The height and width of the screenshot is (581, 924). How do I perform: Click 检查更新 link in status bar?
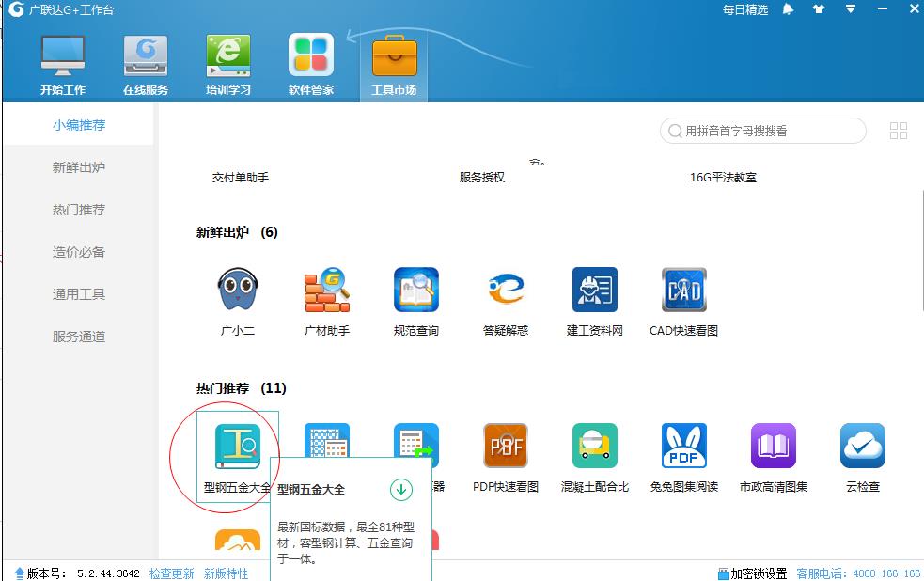click(x=171, y=573)
